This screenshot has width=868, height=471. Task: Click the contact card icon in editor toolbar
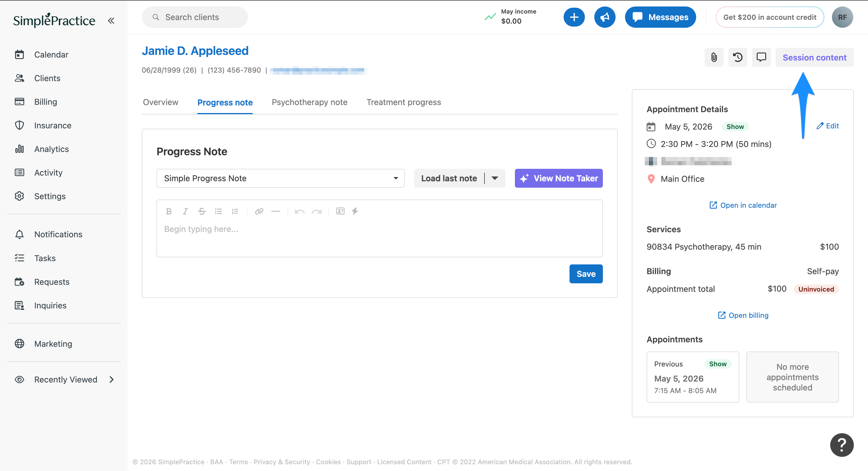click(x=340, y=211)
